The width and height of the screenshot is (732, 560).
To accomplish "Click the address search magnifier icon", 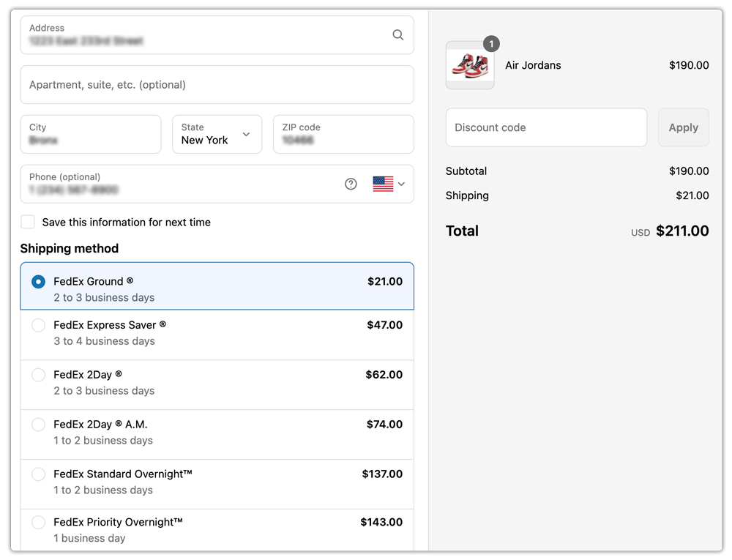I will 397,35.
